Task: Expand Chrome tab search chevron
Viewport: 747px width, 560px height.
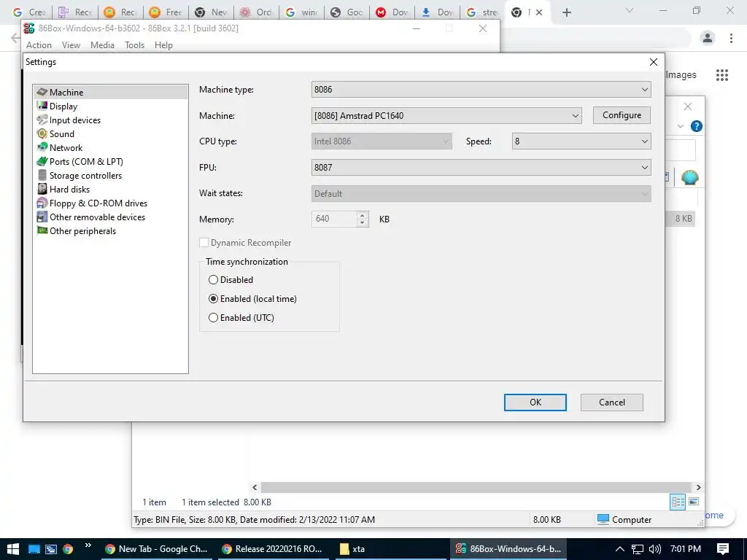Action: pyautogui.click(x=630, y=10)
